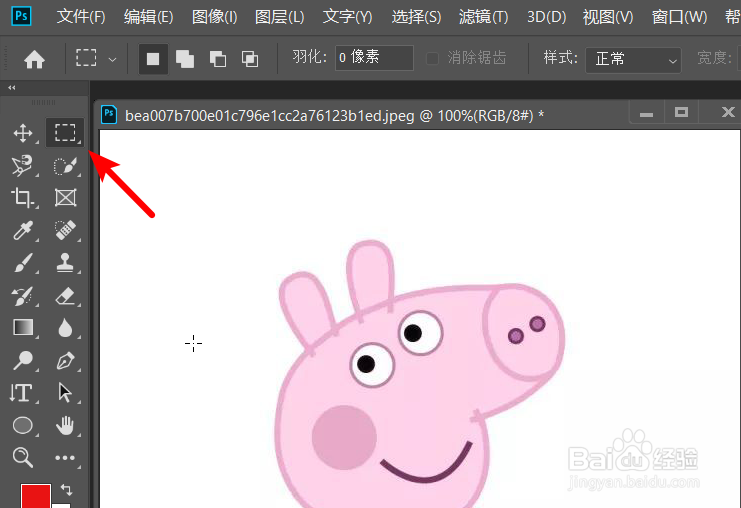Open the 视图(V) menu
Viewport: 741px width, 508px height.
pos(608,17)
